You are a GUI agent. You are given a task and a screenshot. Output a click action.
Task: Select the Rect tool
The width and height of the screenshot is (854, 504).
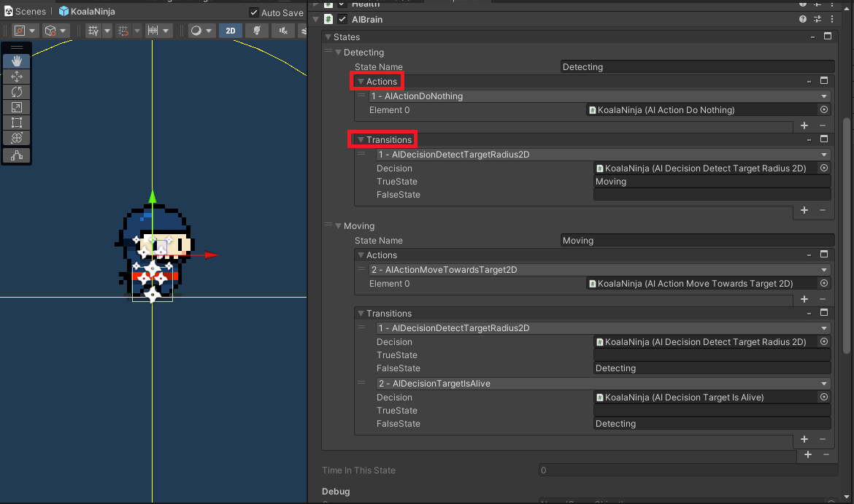pyautogui.click(x=16, y=123)
